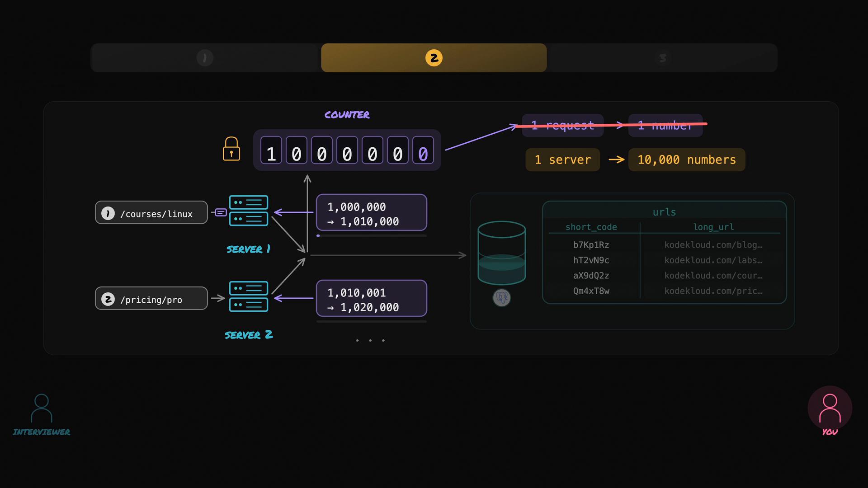Click short code Qm4xT8w
This screenshot has width=868, height=488.
pyautogui.click(x=591, y=291)
